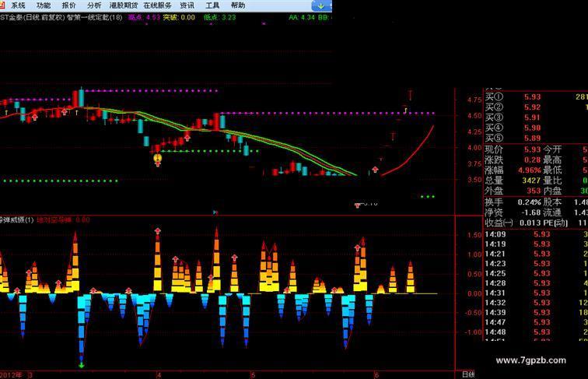Viewport: 588px width, 379px height.
Task: Click the 绝对坚忍棒 0.00 label
Action: click(63, 220)
